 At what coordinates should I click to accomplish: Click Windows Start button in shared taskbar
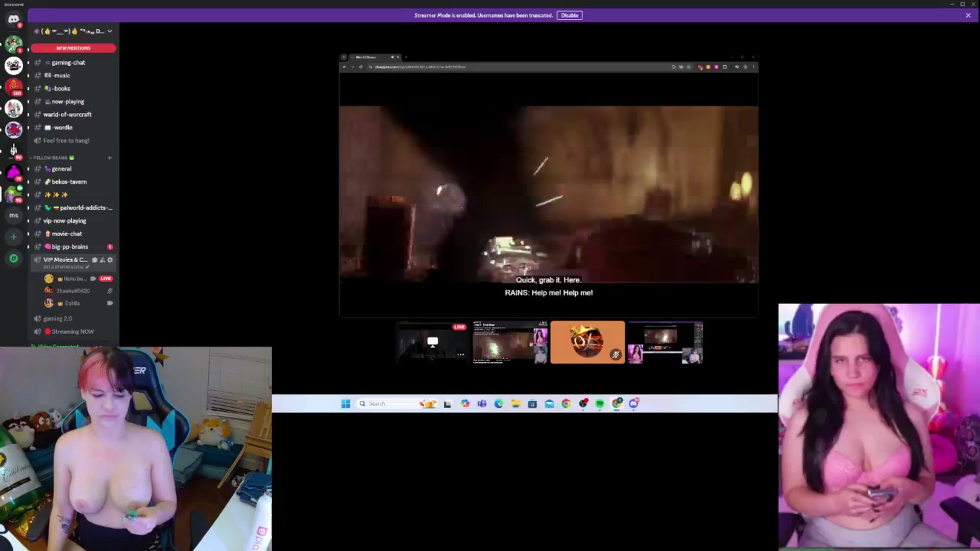346,404
